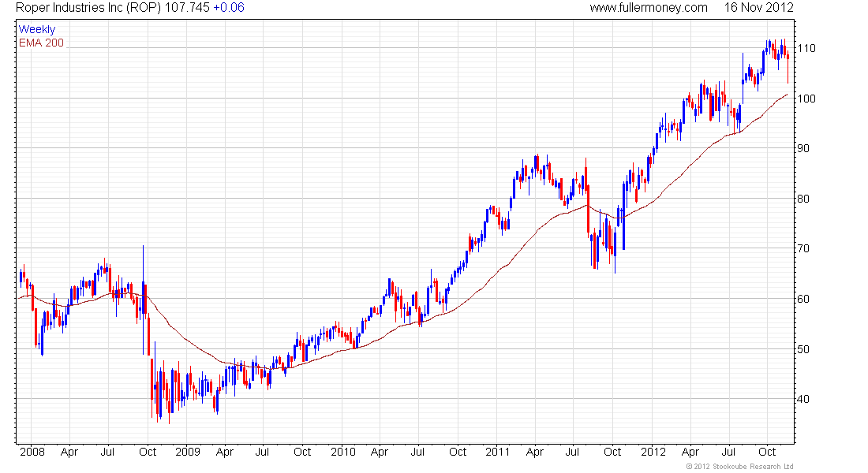Screen dimensions: 868x473
Task: Click the 90 price axis label
Action: click(803, 148)
